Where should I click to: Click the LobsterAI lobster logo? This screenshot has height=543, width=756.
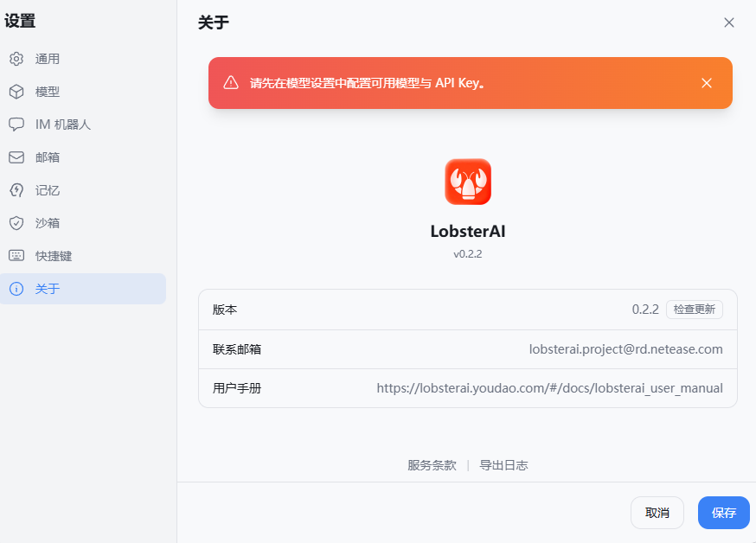(x=468, y=182)
